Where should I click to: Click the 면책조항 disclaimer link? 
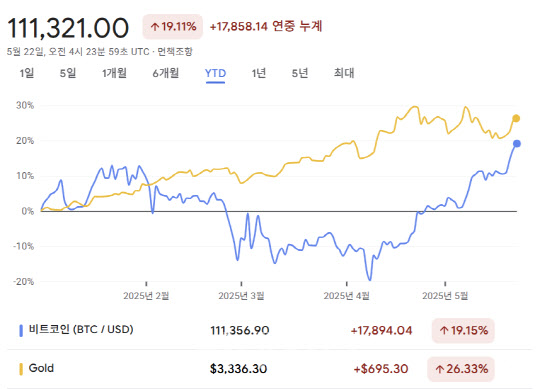(x=175, y=52)
